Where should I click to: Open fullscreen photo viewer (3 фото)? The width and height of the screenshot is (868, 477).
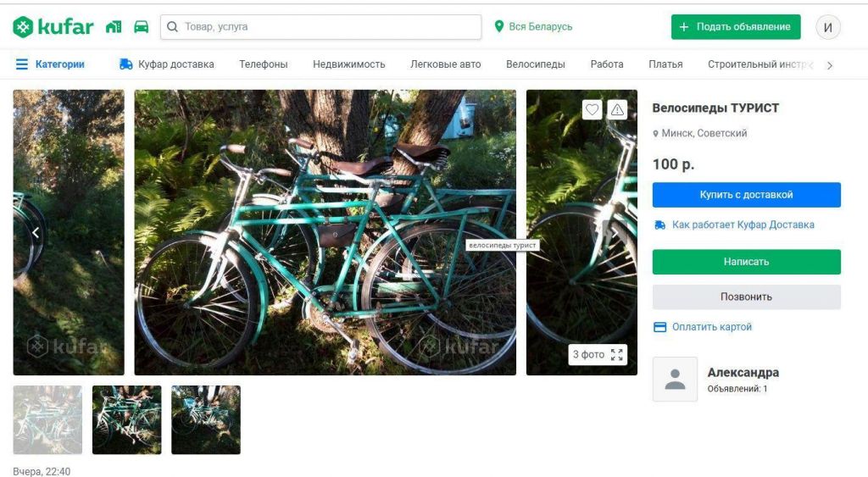tap(598, 354)
